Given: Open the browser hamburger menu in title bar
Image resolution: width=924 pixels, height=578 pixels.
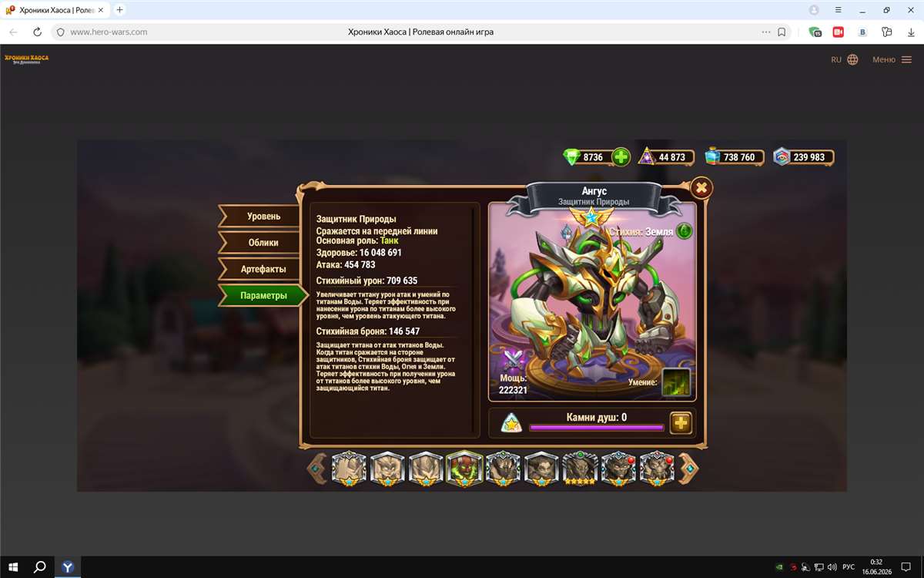Looking at the screenshot, I should click(x=839, y=10).
